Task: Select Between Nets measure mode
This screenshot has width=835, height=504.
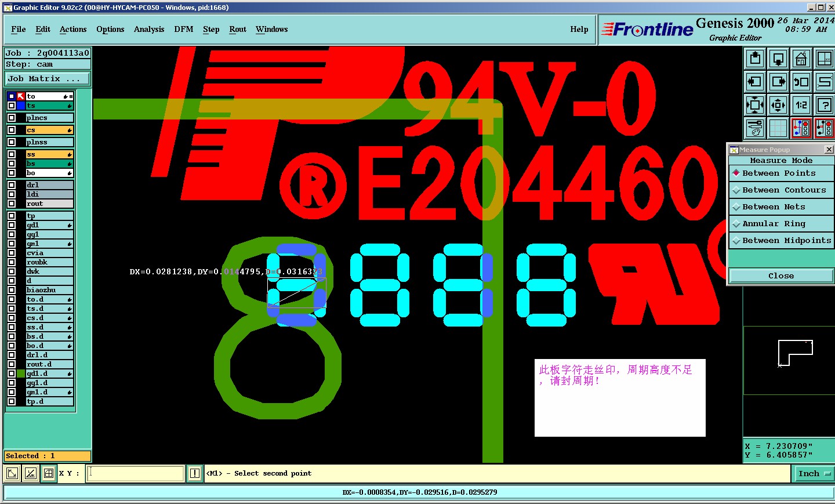Action: click(x=781, y=206)
